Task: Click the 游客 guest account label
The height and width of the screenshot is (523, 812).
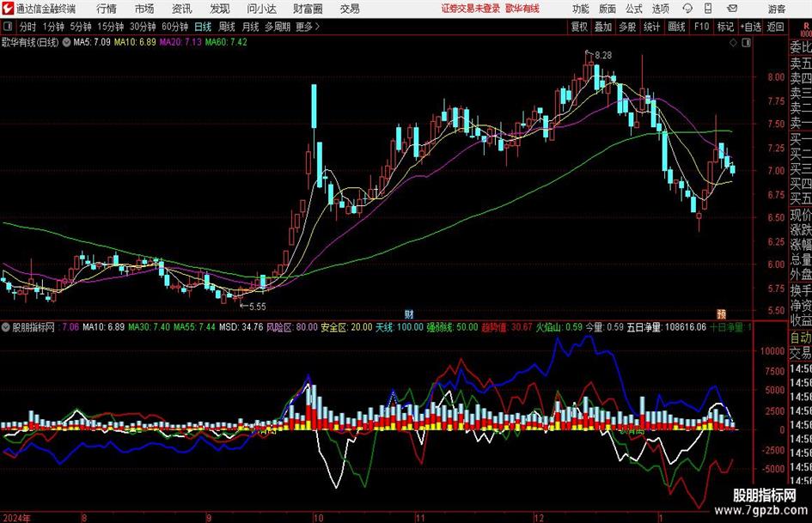Action: pos(777,9)
